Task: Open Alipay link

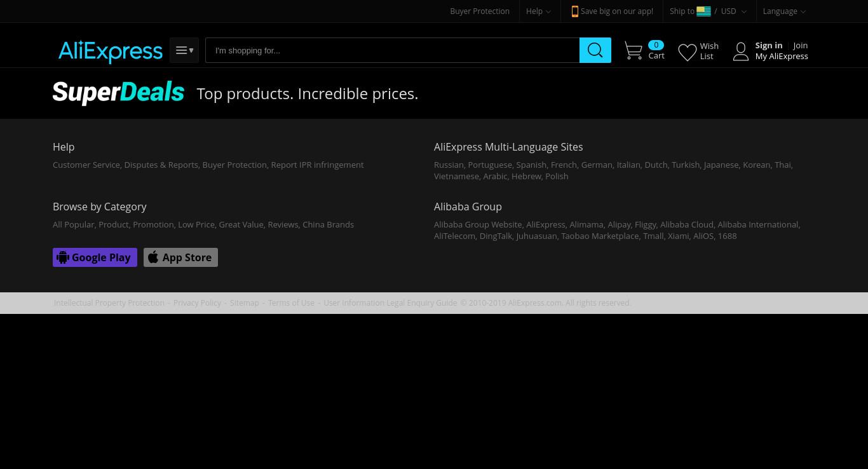Action: 619,224
